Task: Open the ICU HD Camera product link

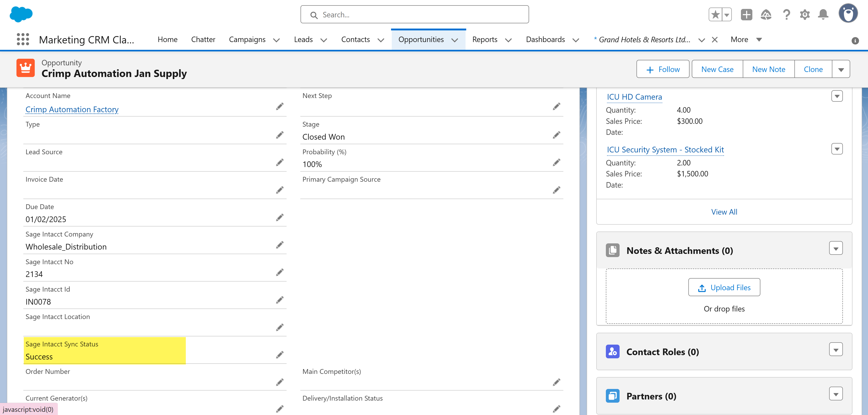Action: tap(634, 97)
